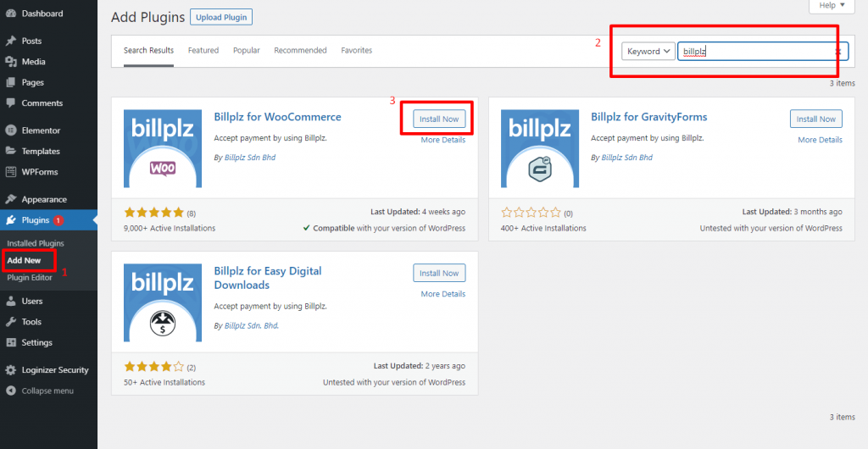The width and height of the screenshot is (868, 449).
Task: Switch to the Search Results tab
Action: point(148,50)
